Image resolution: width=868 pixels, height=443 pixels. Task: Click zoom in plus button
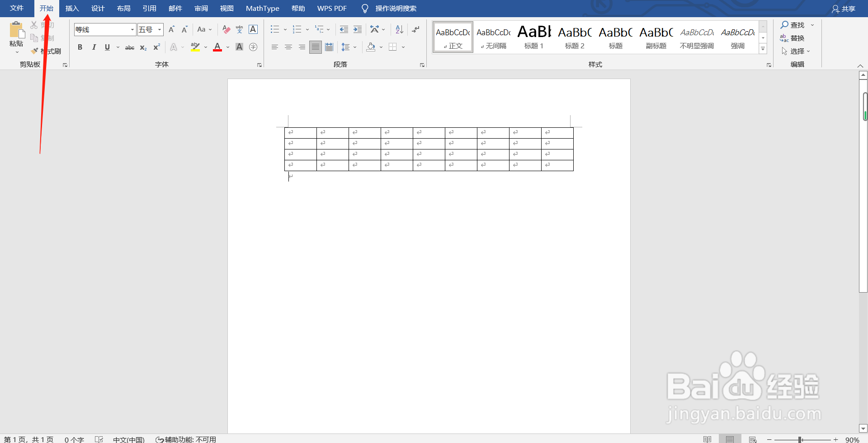(x=835, y=439)
